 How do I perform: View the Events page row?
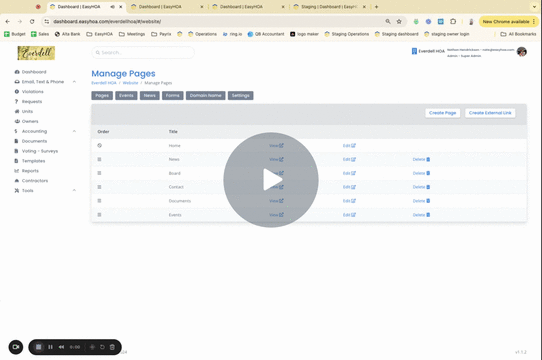[276, 215]
